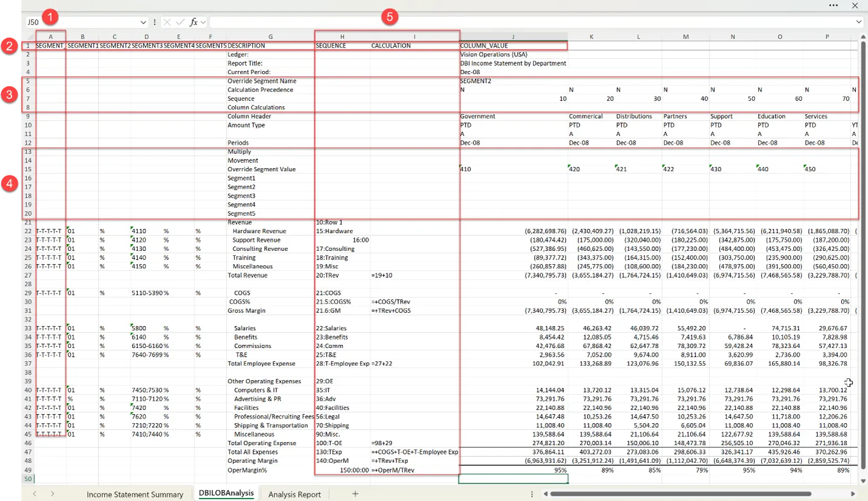The image size is (868, 501).
Task: Click the Professional/Recruiting Fees cell
Action: coord(270,417)
